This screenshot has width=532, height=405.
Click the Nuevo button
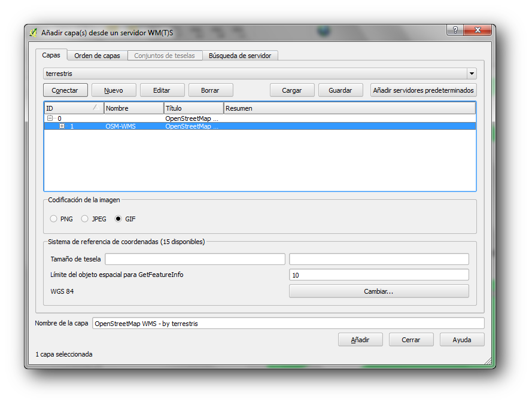point(114,90)
